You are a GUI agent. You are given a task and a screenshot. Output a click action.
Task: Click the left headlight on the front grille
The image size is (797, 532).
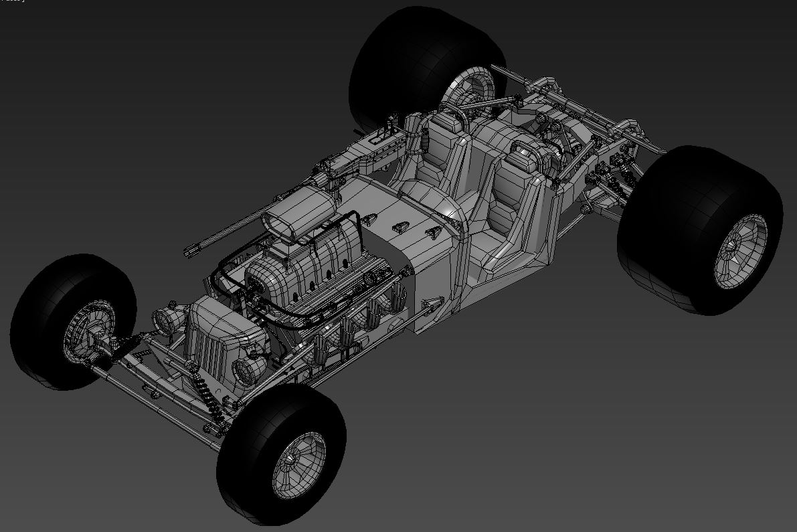[167, 318]
